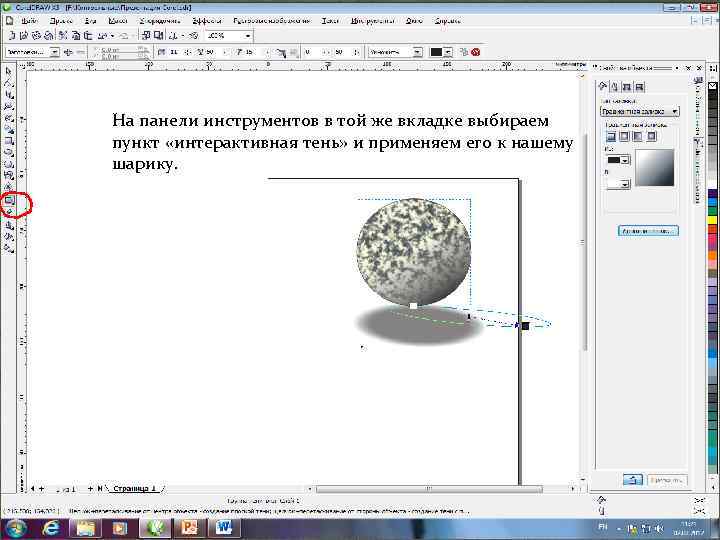Viewport: 720px width, 540px height.
Task: Select the Interactive tools flyout icon
Action: 9,200
